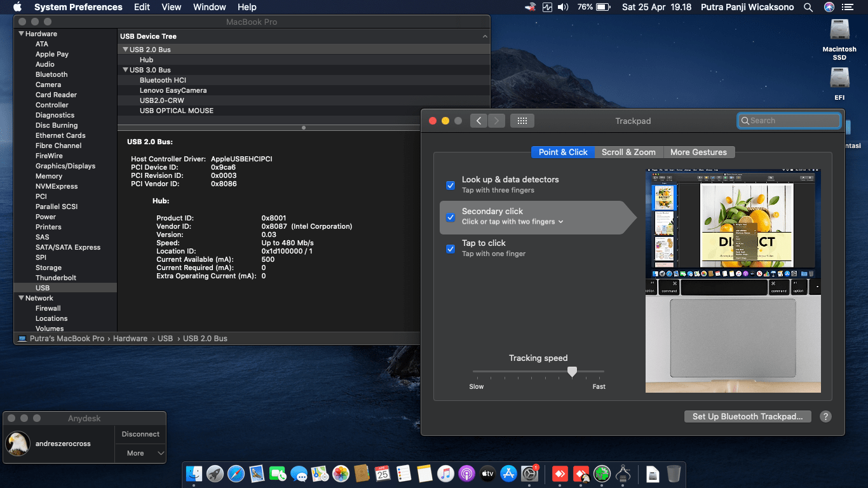Open Contacts from the dock
868x488 pixels.
coord(362,473)
